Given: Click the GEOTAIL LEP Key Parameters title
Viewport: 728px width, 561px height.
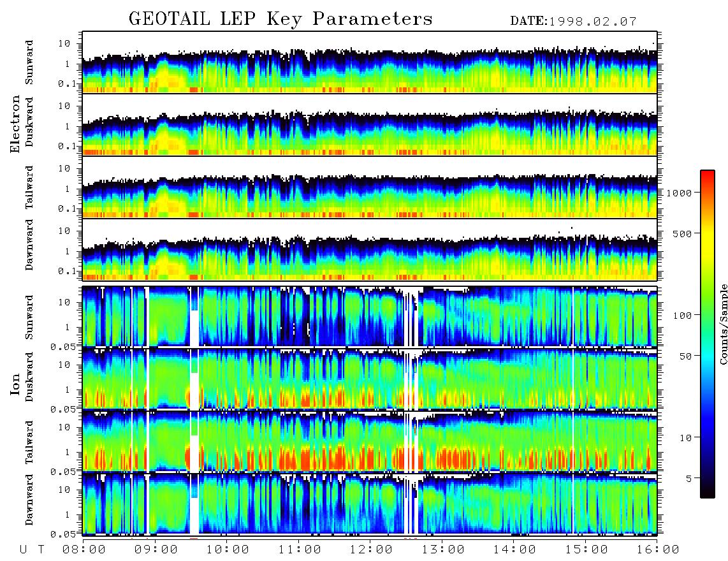Looking at the screenshot, I should coord(280,19).
